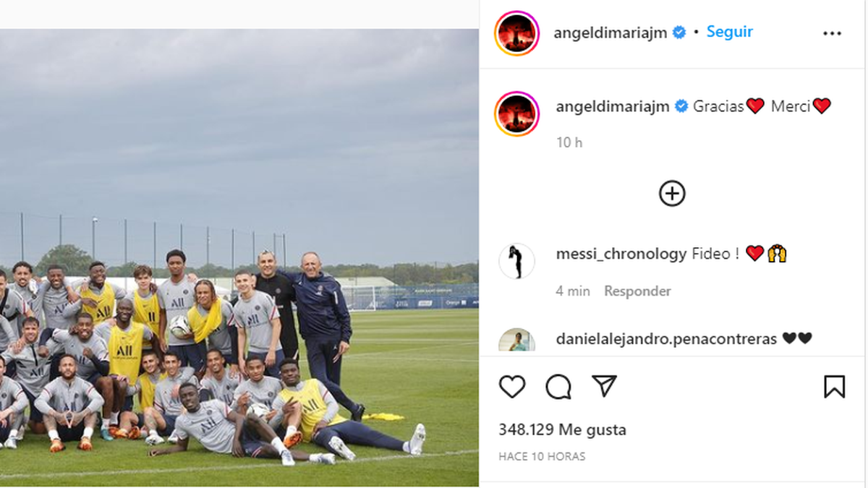This screenshot has width=868, height=488.
Task: Click the angeldimariajm username in the header
Action: pyautogui.click(x=611, y=33)
